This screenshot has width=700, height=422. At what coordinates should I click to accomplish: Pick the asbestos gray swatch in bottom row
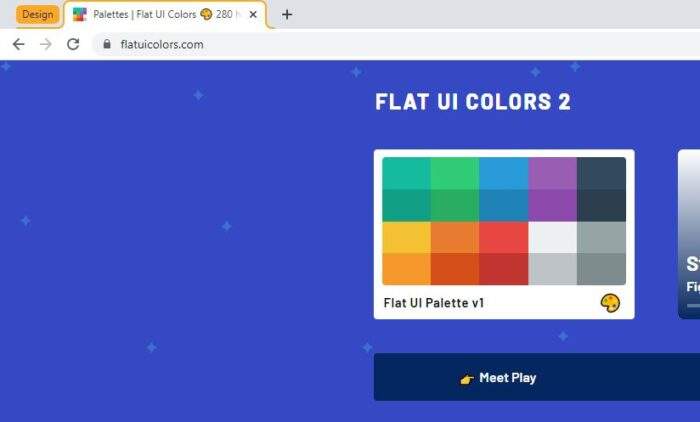[x=601, y=269]
